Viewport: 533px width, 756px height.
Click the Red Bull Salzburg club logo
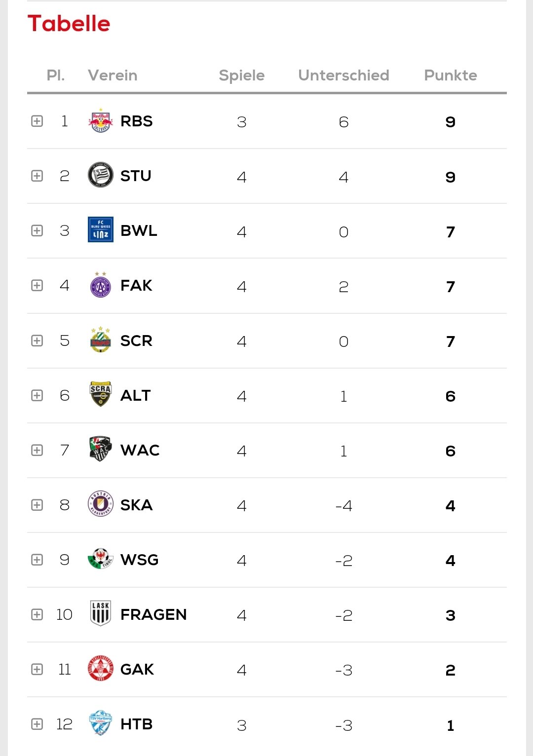101,121
